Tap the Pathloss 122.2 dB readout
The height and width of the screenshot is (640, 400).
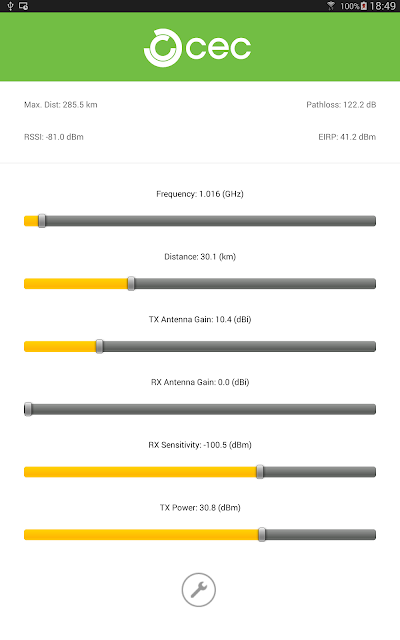(341, 105)
